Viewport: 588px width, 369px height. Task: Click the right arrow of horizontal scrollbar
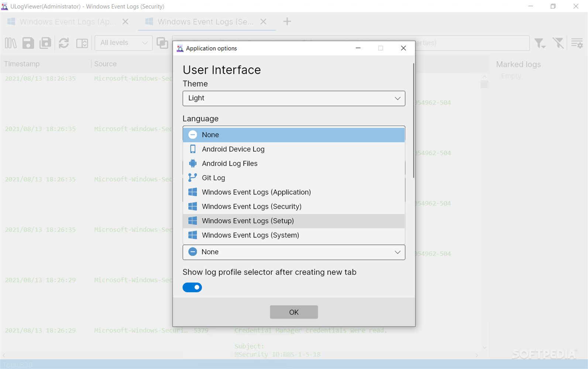tap(477, 355)
